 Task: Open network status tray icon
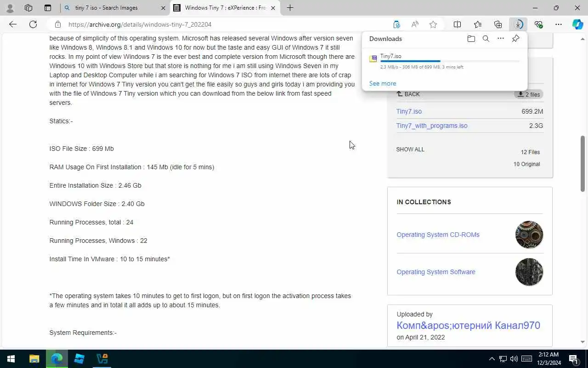click(503, 359)
